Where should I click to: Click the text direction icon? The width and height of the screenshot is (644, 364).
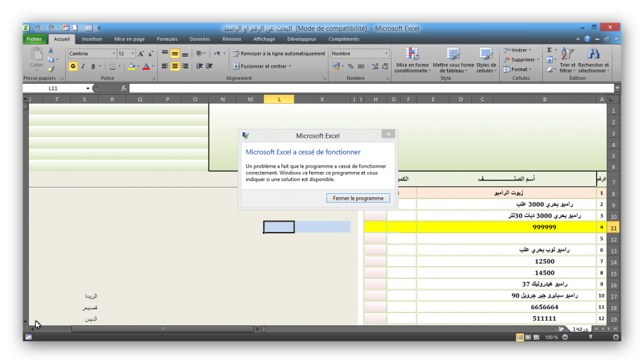point(217,53)
